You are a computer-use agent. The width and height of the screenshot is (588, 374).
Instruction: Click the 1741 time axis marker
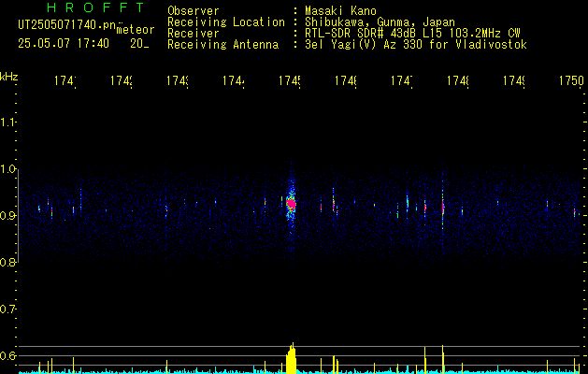click(x=65, y=80)
